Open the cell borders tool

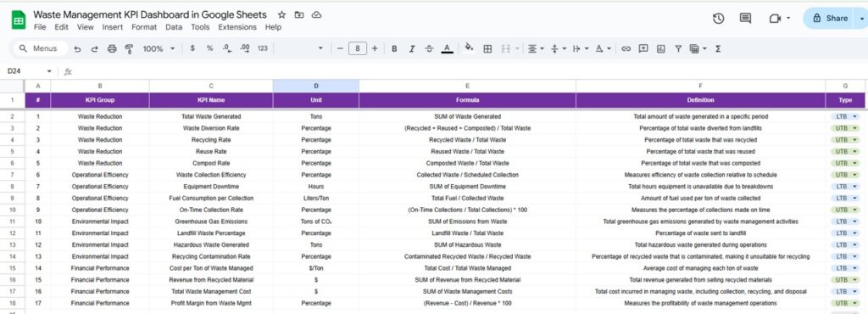(487, 48)
